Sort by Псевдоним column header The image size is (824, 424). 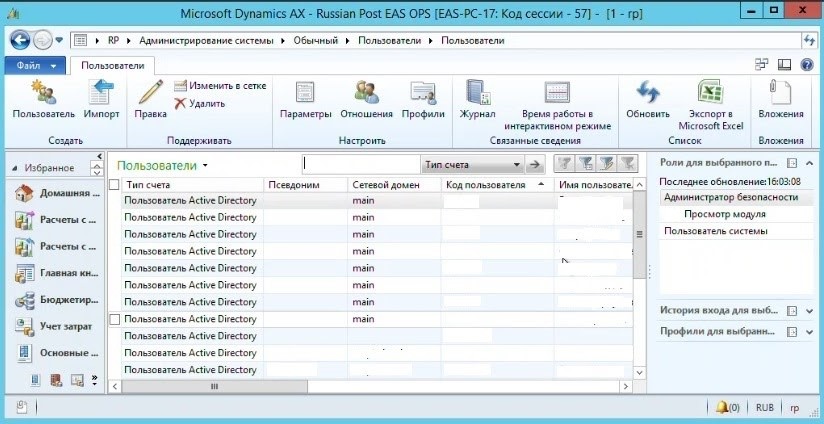[x=305, y=184]
